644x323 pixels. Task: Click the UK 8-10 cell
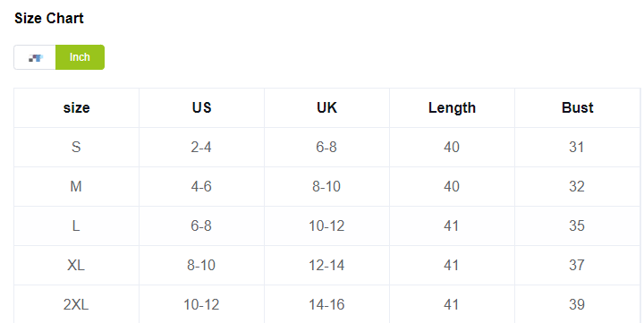[x=327, y=187]
